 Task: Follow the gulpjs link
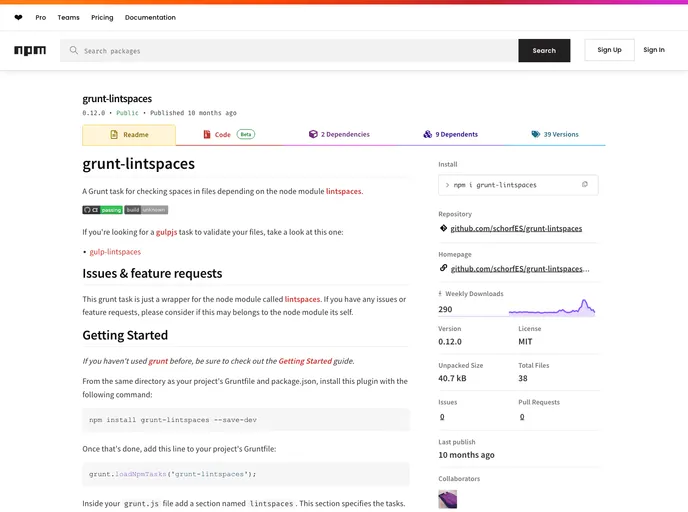tap(166, 232)
